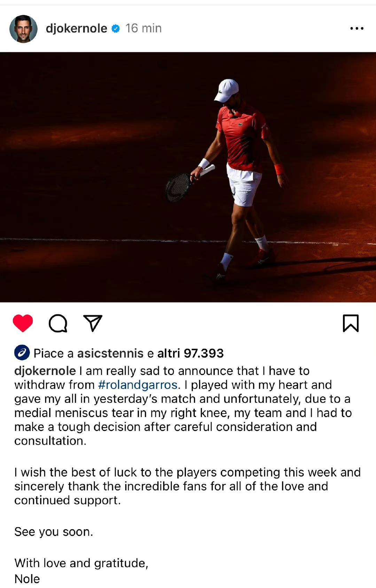376x588 pixels.
Task: Open comments via the speech bubble icon
Action: (58, 323)
